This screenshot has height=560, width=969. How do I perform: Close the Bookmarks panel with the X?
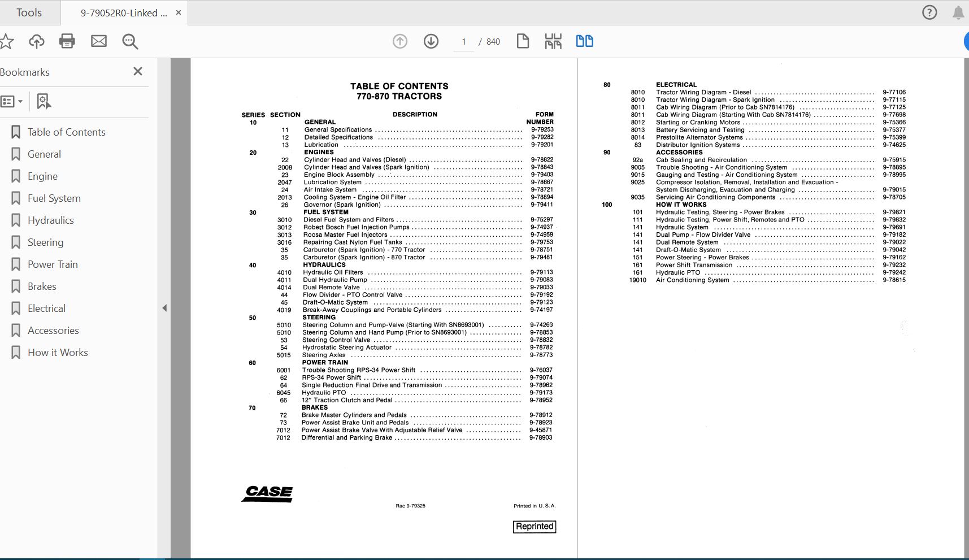(x=137, y=71)
